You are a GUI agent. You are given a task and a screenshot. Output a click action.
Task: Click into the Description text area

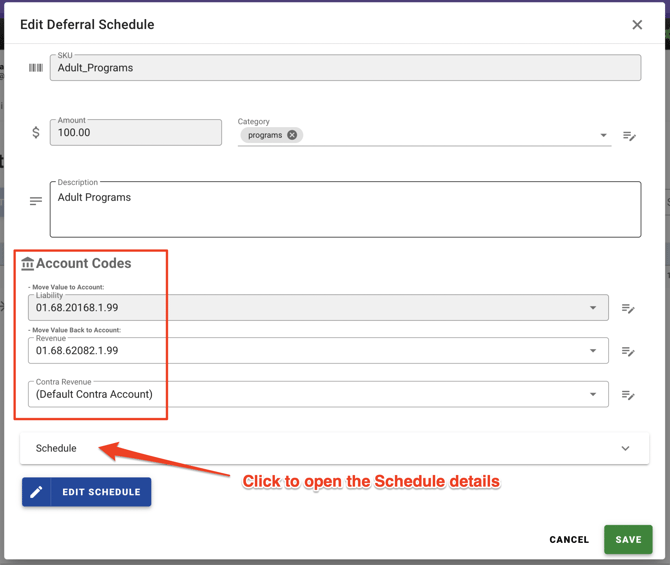point(345,209)
